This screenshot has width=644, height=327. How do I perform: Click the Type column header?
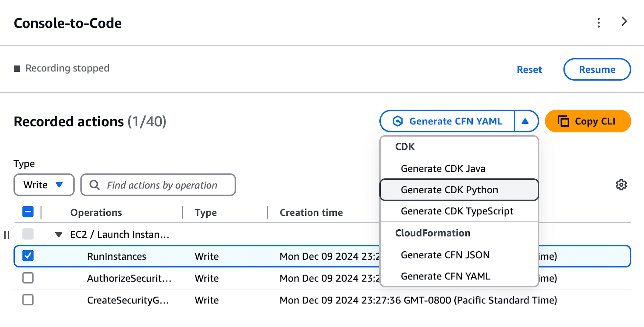[x=206, y=213]
